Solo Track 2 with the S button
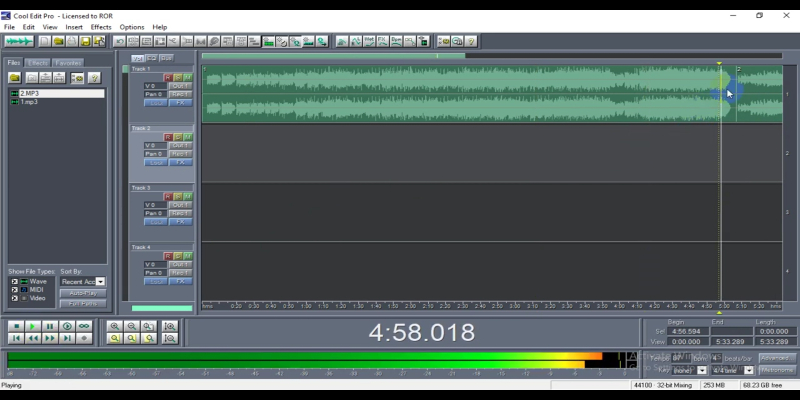 (178, 137)
